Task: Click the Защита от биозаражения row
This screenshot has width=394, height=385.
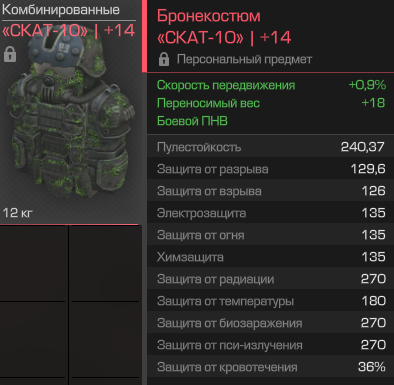Action: pos(271,323)
